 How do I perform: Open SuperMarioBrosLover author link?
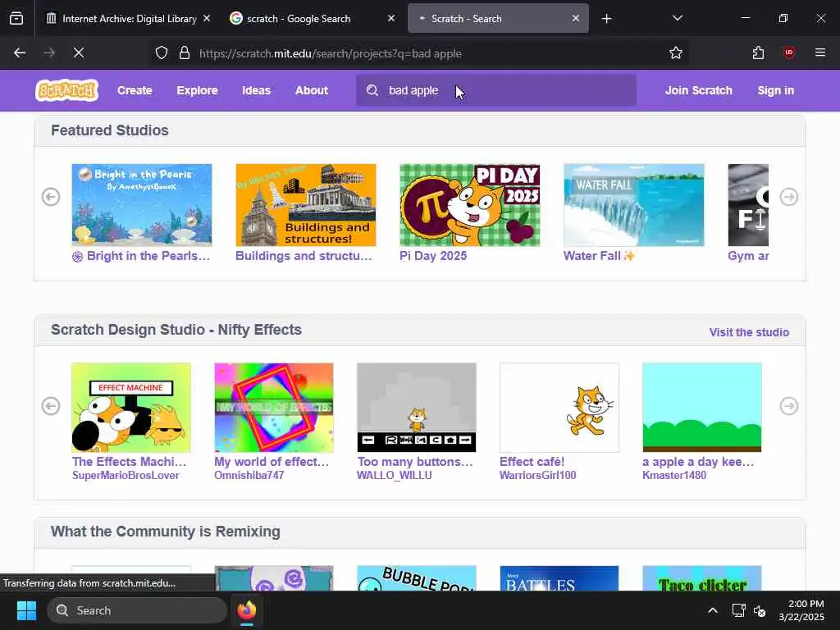(126, 475)
